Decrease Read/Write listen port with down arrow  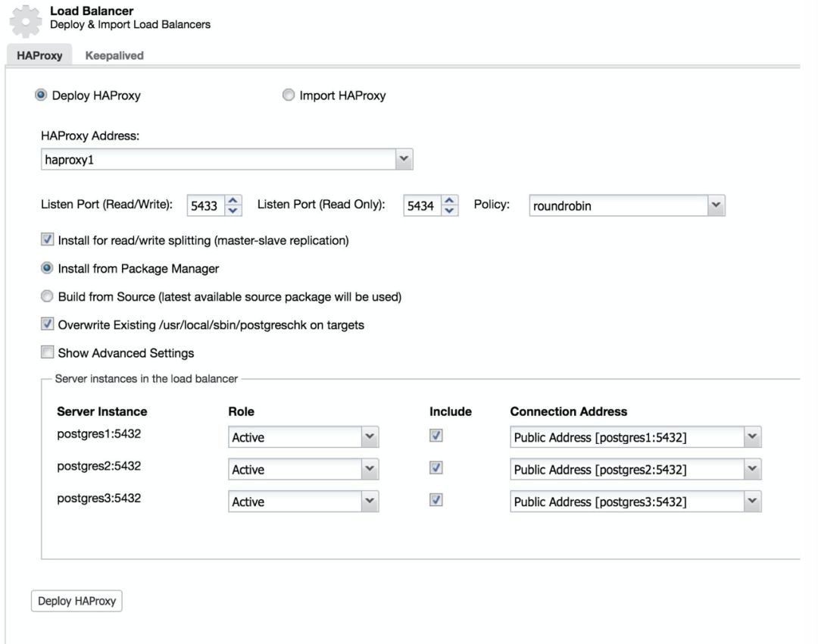click(x=233, y=211)
